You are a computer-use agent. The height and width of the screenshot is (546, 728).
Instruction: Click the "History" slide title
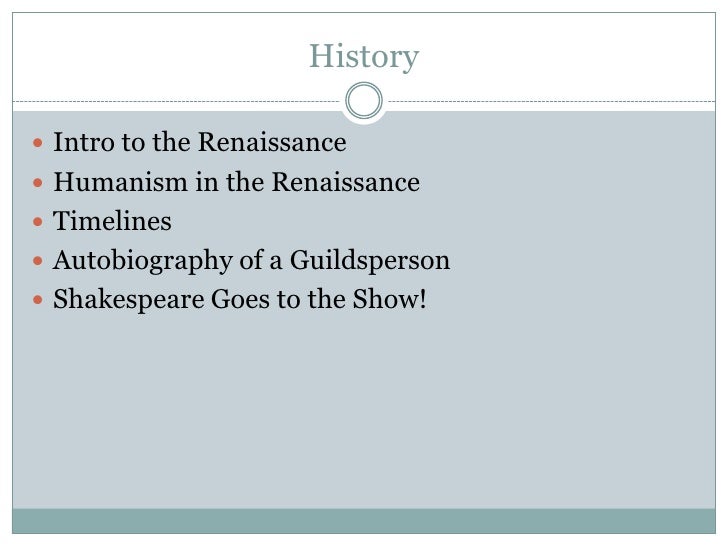coord(364,57)
